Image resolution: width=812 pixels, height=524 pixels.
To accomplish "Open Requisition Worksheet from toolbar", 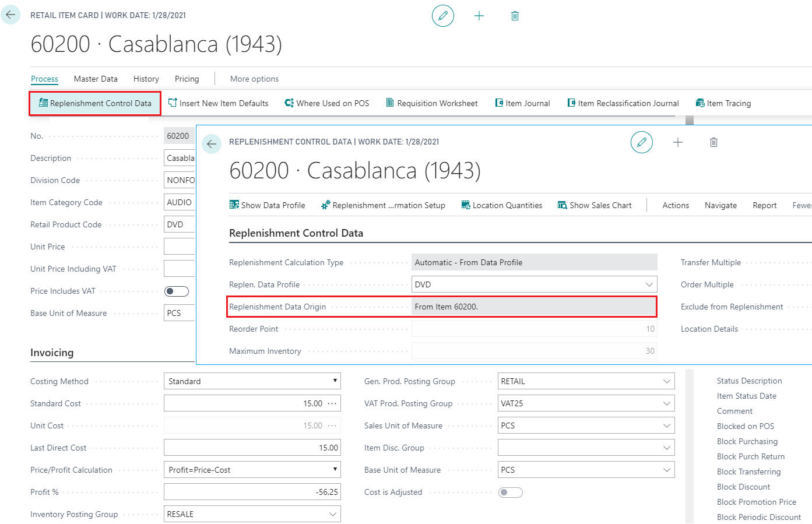I will 432,103.
